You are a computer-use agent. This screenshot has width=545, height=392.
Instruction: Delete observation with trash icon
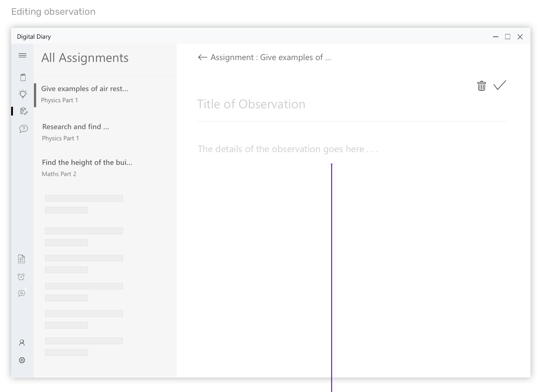[x=481, y=86]
